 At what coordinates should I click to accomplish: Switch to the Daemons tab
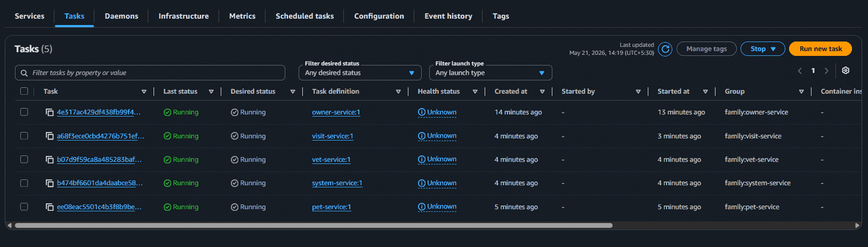pyautogui.click(x=122, y=16)
